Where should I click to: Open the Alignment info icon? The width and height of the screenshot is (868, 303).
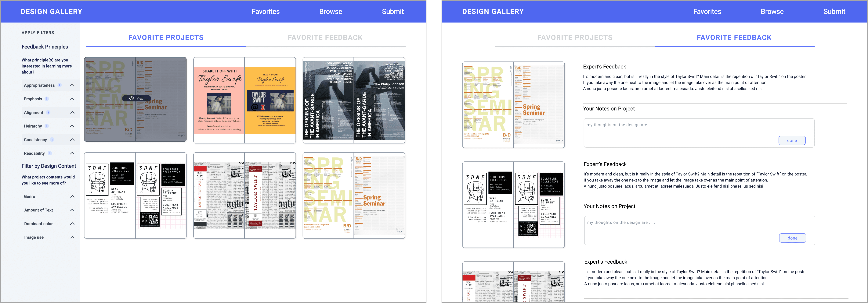(48, 112)
